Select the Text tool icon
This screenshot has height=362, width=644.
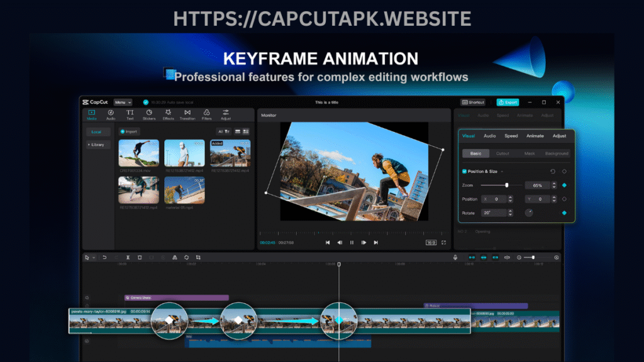(130, 114)
